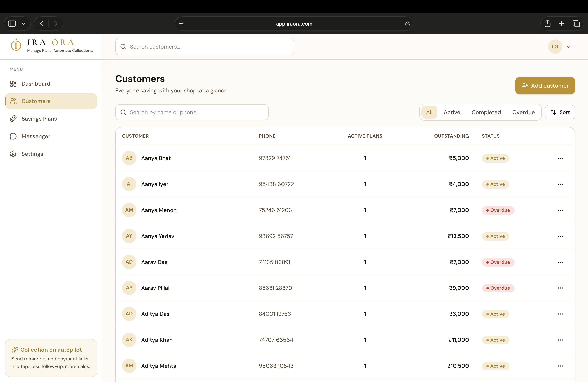Click the AB avatar for Aanya Bhat
The image size is (588, 382).
coord(129,158)
